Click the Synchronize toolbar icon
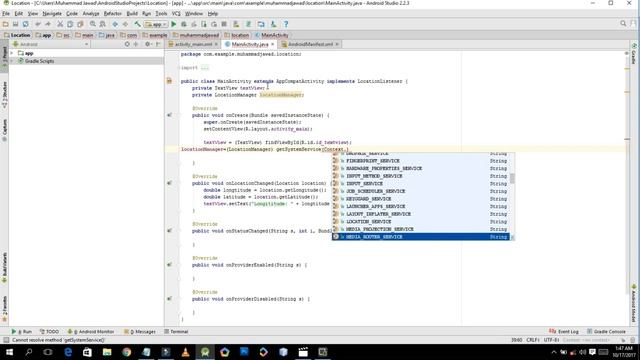This screenshot has width=640, height=360. [25, 24]
